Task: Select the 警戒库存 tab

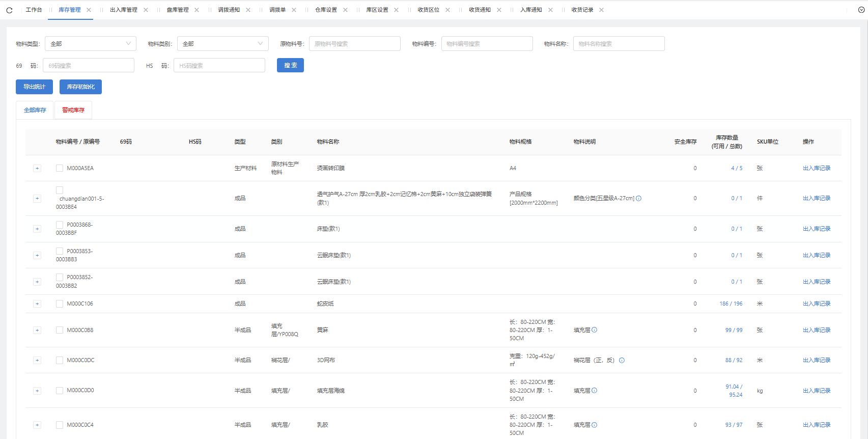Action: tap(73, 110)
